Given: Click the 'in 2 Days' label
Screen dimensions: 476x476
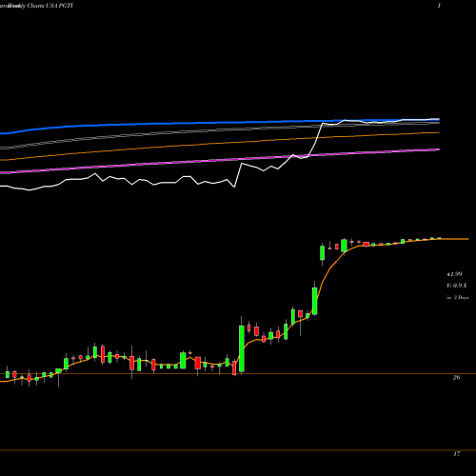Looking at the screenshot, I should [457, 298].
